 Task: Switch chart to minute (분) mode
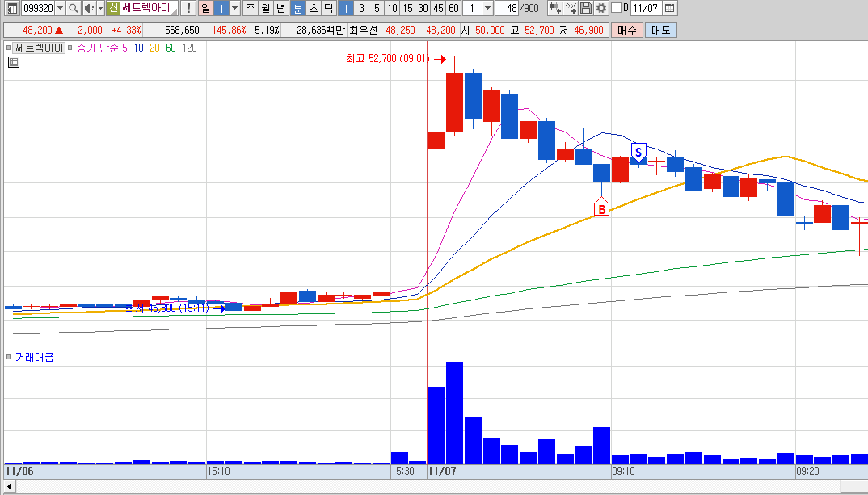[298, 8]
